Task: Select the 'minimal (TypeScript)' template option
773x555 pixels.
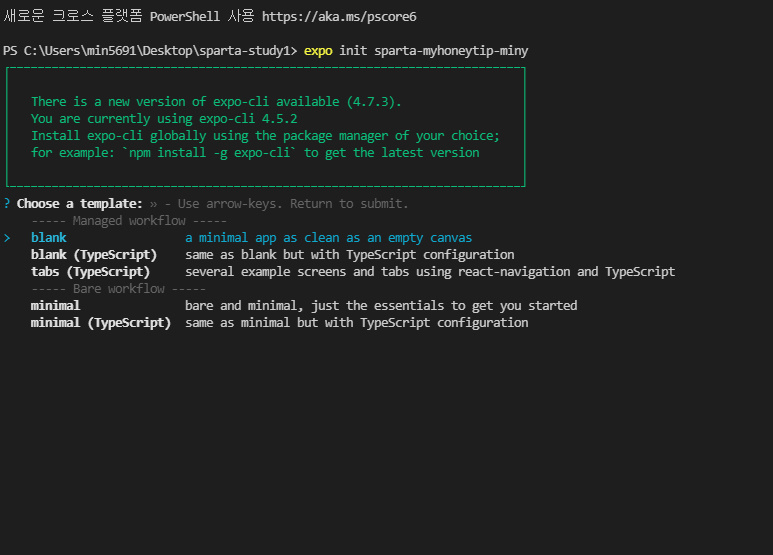Action: [101, 323]
